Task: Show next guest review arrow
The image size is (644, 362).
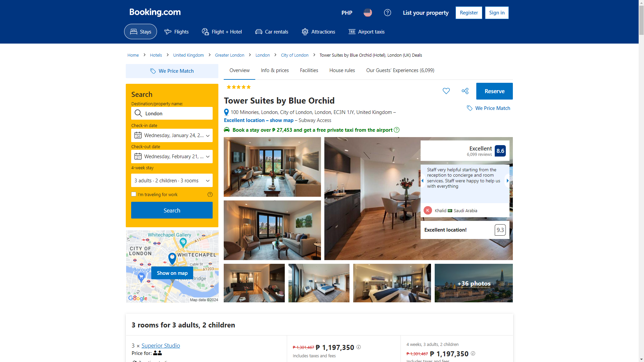Action: (507, 181)
